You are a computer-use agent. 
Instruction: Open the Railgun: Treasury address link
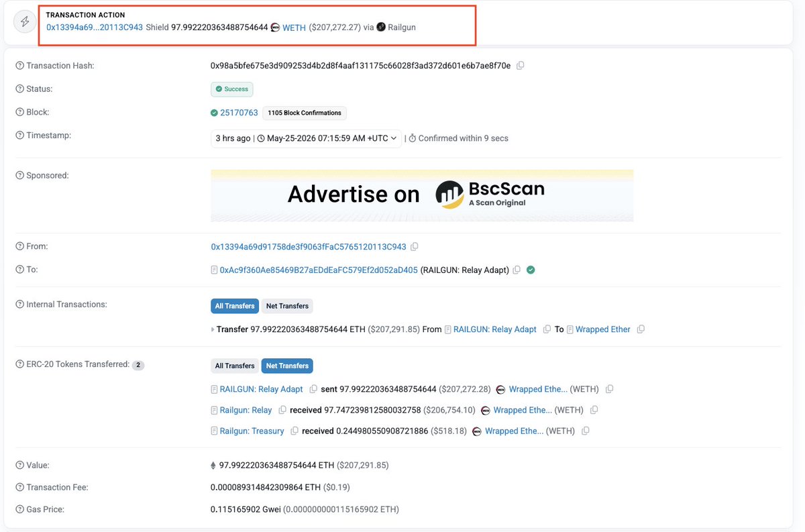[252, 431]
